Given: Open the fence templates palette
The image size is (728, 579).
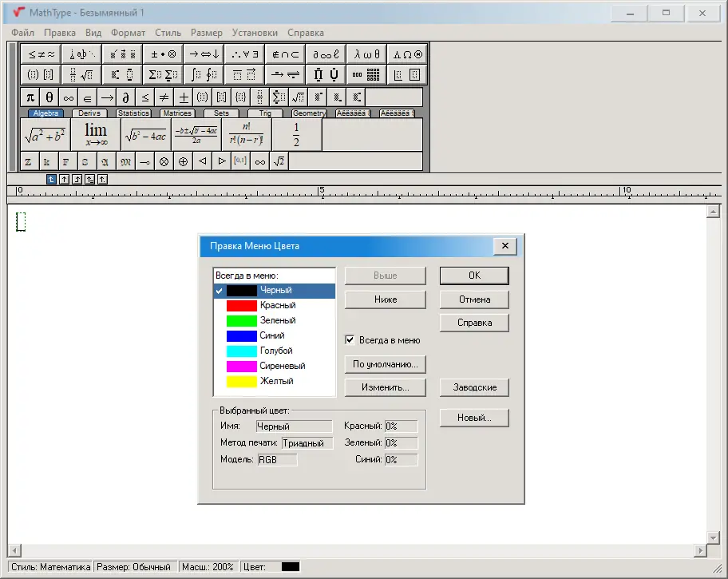Looking at the screenshot, I should pos(42,75).
